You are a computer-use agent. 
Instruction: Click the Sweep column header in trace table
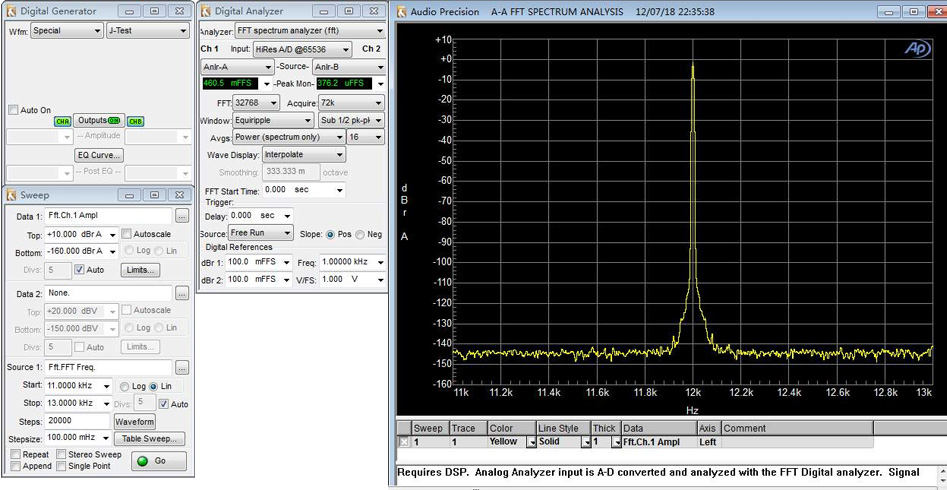click(429, 428)
